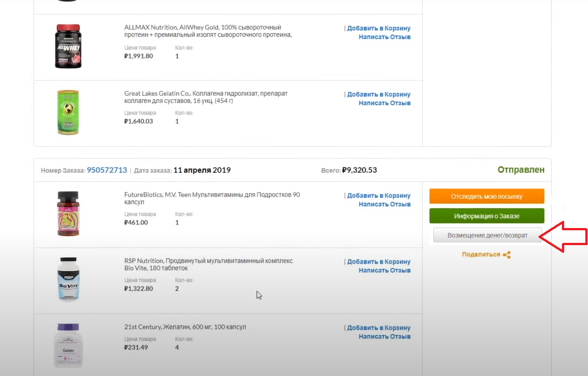
Task: Select the price ₽231.49
Action: [x=136, y=347]
